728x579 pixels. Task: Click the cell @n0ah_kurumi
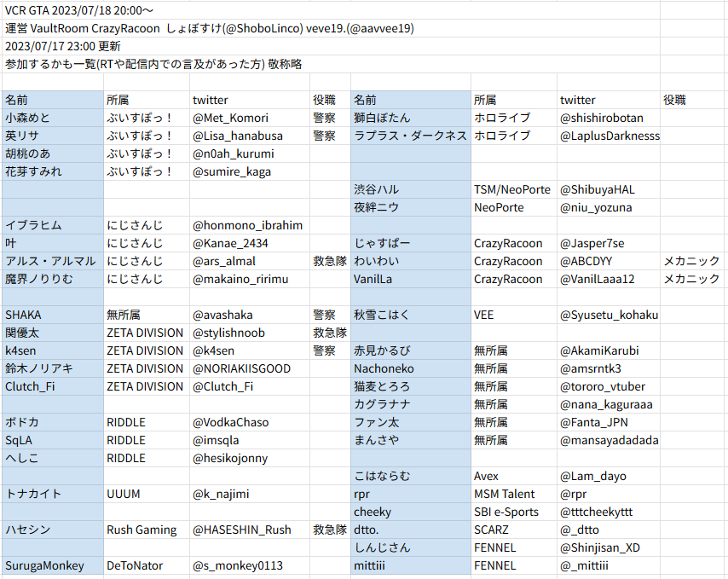coord(249,153)
